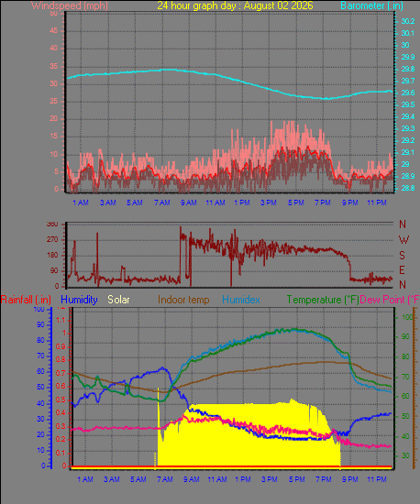This screenshot has height=504, width=420.
Task: Click the 1 PM tick on bottom graph
Action: [243, 479]
